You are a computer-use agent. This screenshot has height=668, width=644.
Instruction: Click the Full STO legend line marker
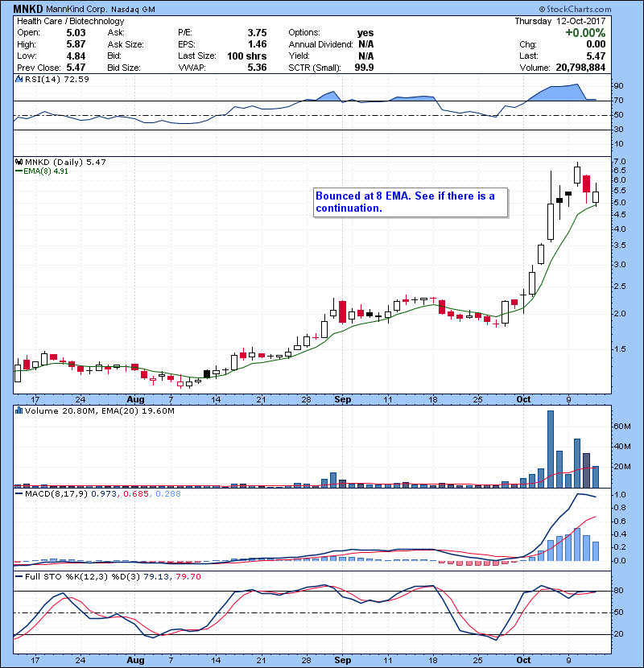tap(19, 576)
